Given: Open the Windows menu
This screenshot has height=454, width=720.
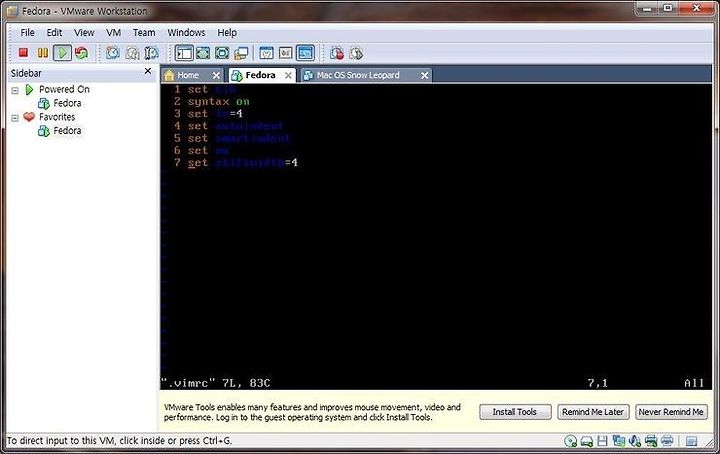Looking at the screenshot, I should pos(186,33).
